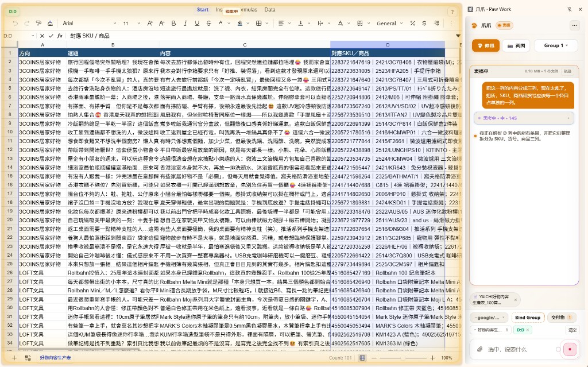This screenshot has width=588, height=367.
Task: Toggle strikethrough formatting
Action: tap(209, 24)
